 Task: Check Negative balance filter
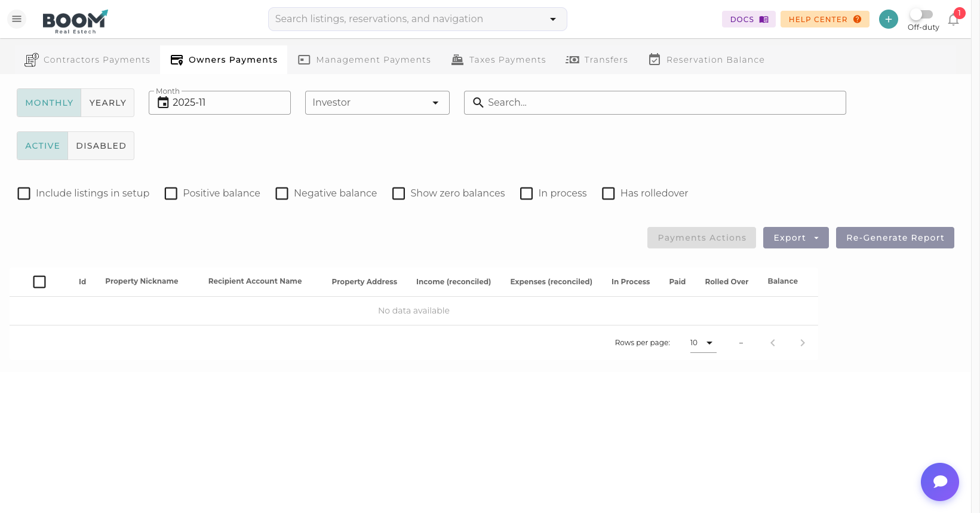pyautogui.click(x=282, y=193)
